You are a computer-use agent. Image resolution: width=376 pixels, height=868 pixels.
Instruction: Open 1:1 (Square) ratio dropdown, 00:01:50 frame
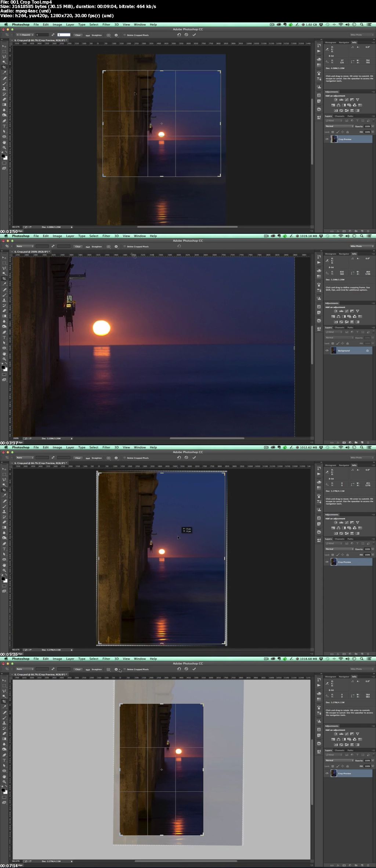(25, 35)
